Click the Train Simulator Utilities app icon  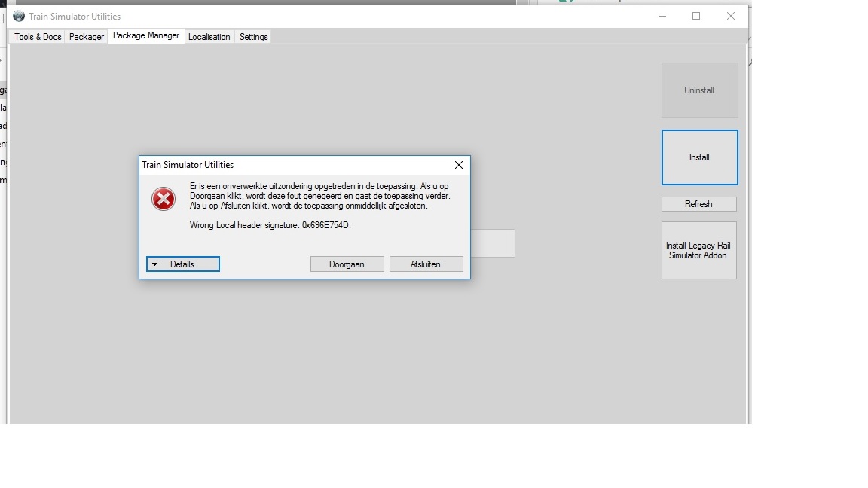point(19,16)
